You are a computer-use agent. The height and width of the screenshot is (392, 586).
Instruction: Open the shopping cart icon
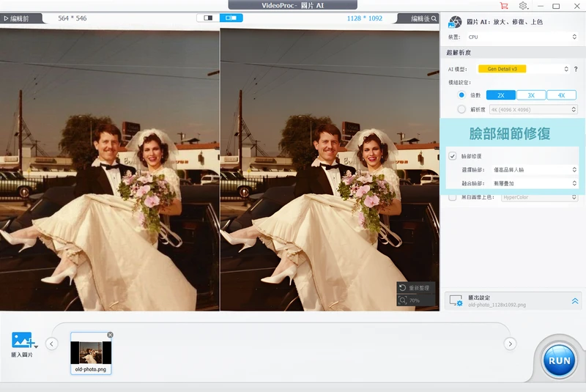[x=504, y=6]
